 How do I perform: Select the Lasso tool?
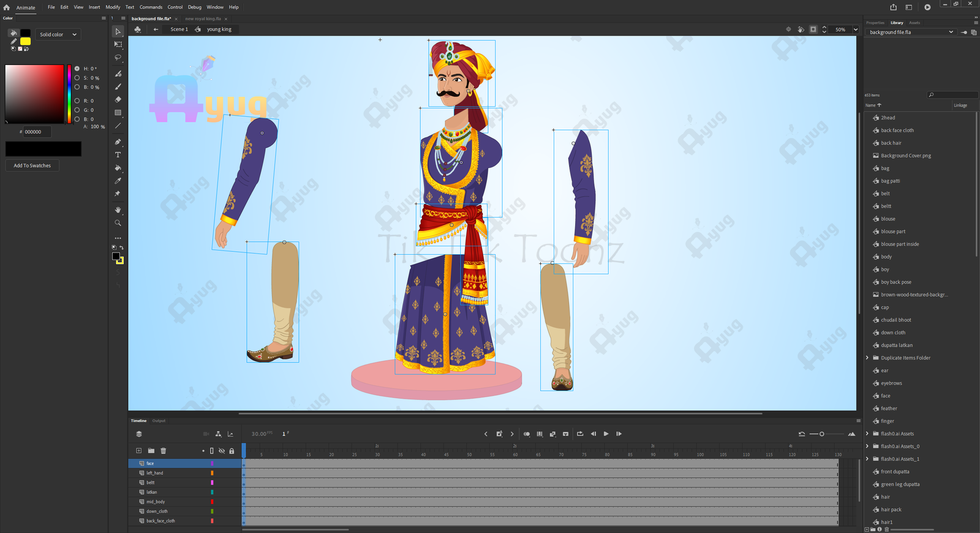pyautogui.click(x=118, y=58)
